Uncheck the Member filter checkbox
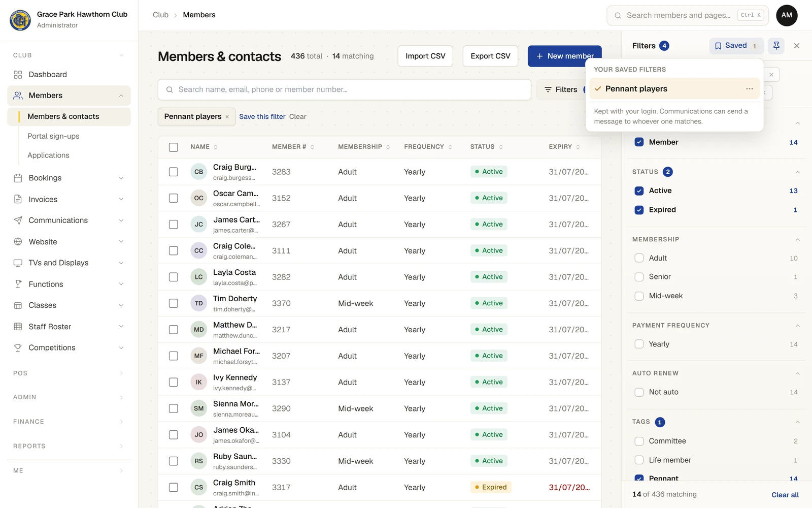 pyautogui.click(x=639, y=142)
